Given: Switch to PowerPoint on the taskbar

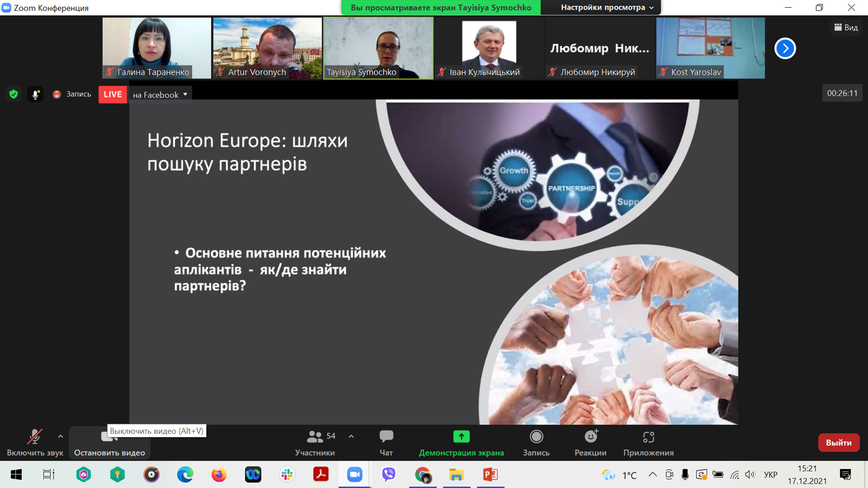Looking at the screenshot, I should [x=490, y=475].
